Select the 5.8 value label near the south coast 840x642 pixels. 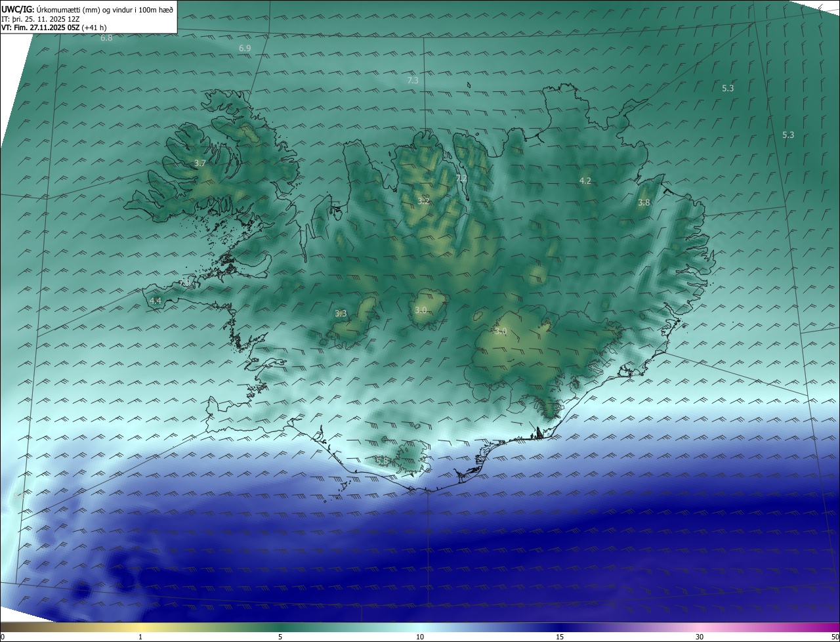tap(382, 461)
